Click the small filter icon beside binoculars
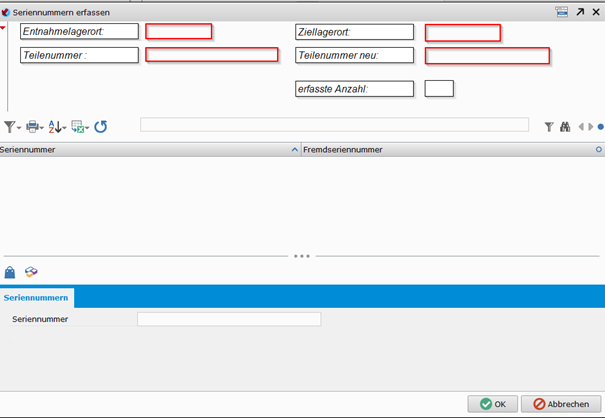The height and width of the screenshot is (418, 605). (549, 127)
